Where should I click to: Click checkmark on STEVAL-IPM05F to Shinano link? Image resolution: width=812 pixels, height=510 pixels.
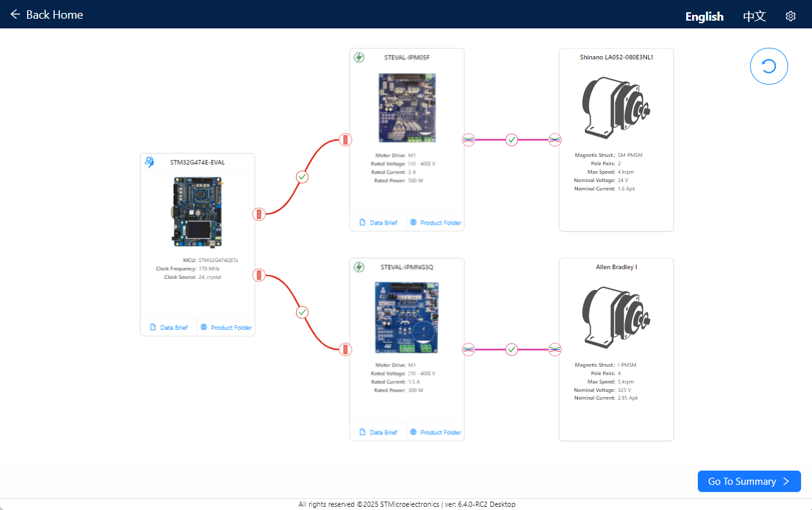tap(511, 139)
